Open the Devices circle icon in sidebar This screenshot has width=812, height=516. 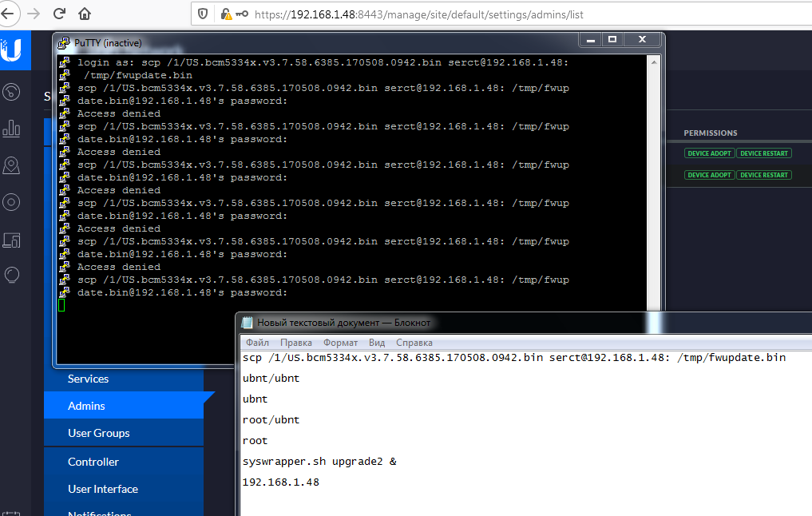pos(12,202)
